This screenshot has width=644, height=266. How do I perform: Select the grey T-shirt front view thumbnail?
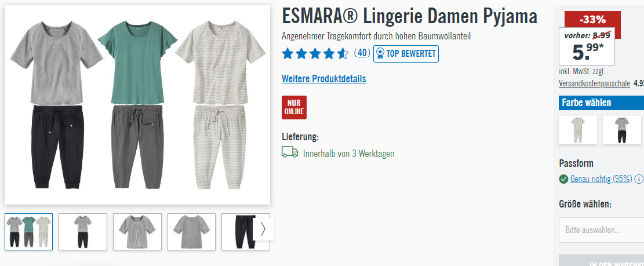pos(137,232)
